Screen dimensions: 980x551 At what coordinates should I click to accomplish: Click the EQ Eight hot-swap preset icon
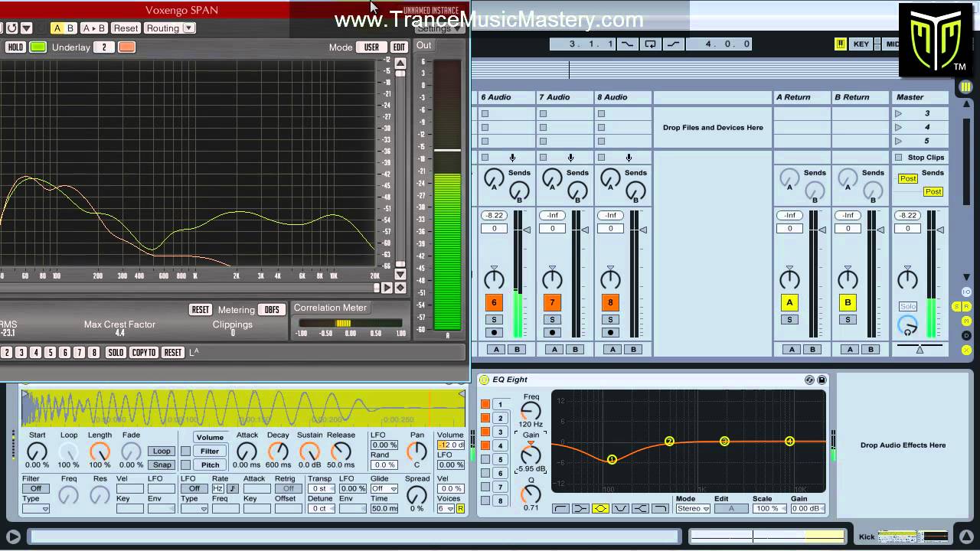pos(809,380)
